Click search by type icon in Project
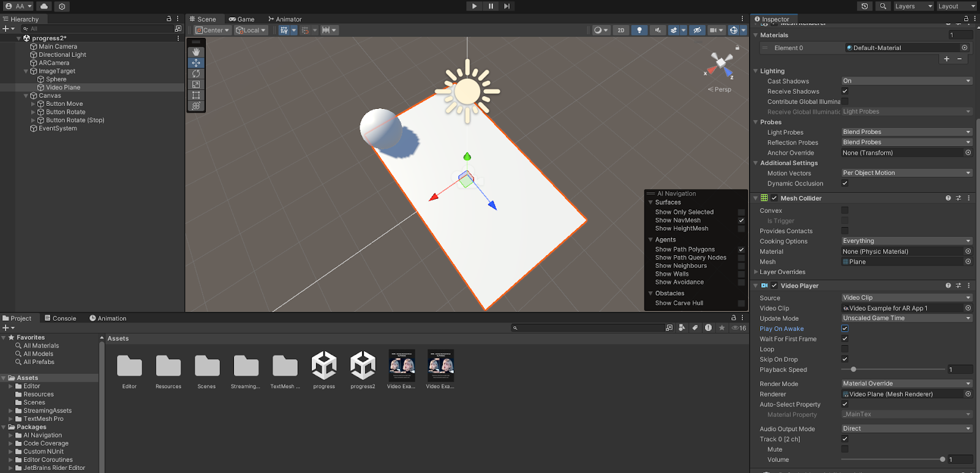 tap(682, 328)
